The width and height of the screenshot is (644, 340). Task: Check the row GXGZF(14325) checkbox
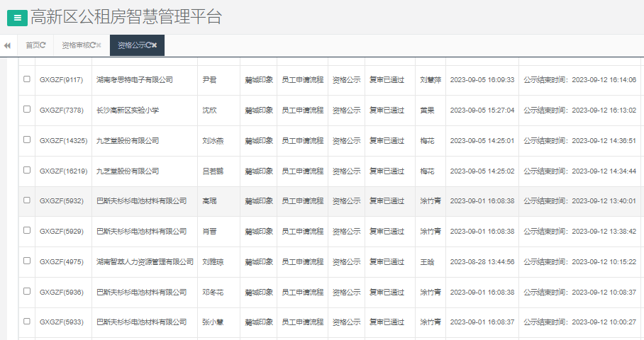tap(27, 140)
